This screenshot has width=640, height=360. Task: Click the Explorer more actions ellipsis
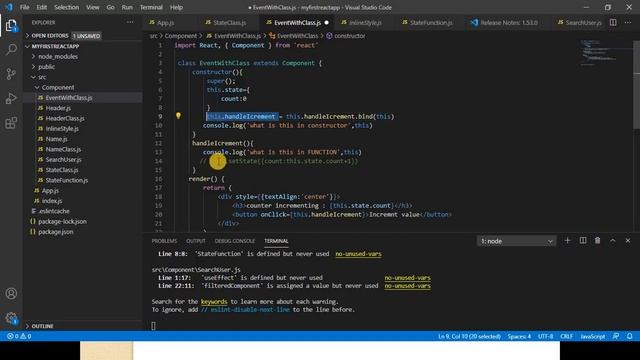130,22
